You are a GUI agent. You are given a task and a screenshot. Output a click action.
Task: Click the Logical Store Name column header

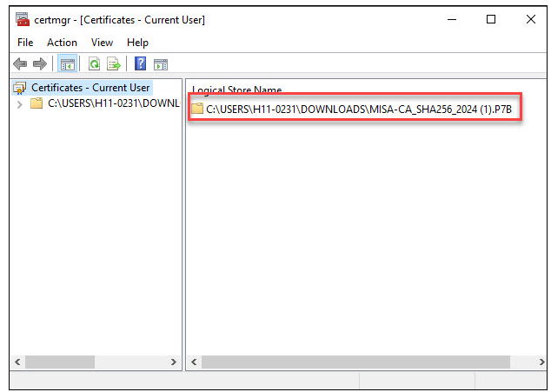(x=237, y=90)
